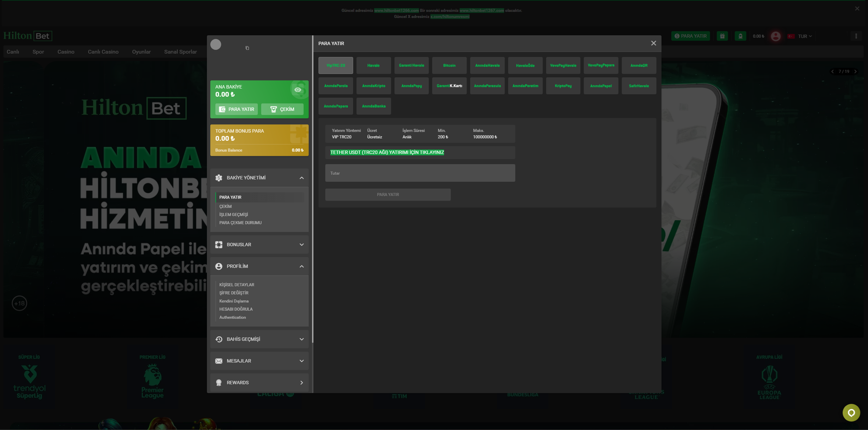Open Şifre Değiştir in the profile menu

pos(234,293)
